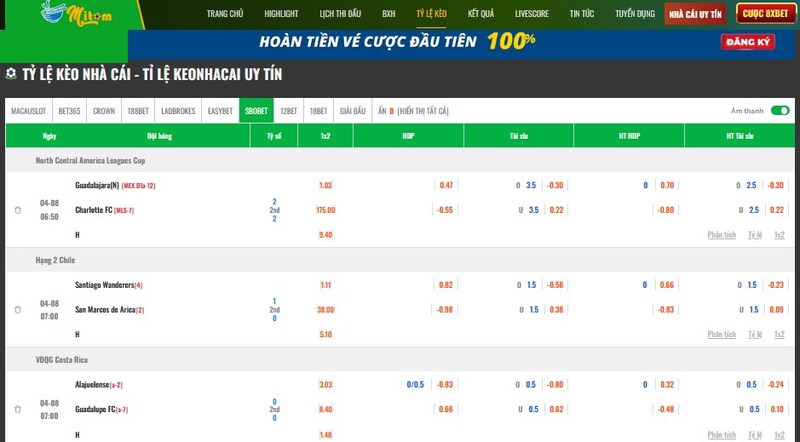Open 1x2 link for the Santiago Wanderers match
800x442 pixels.
click(x=779, y=334)
